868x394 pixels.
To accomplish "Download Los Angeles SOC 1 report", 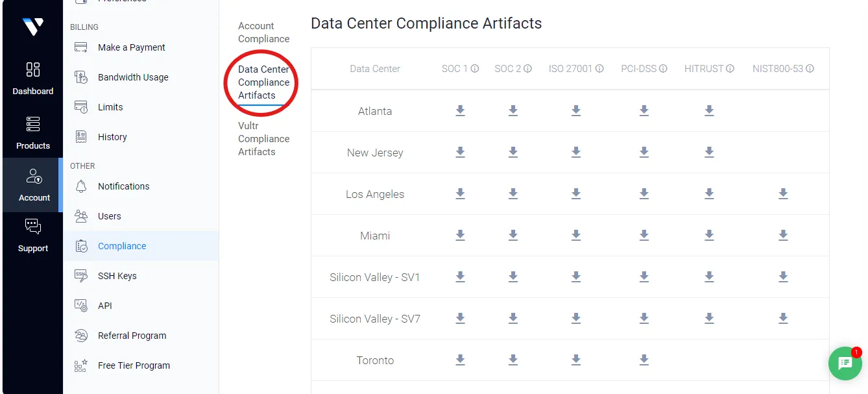I will (x=460, y=194).
